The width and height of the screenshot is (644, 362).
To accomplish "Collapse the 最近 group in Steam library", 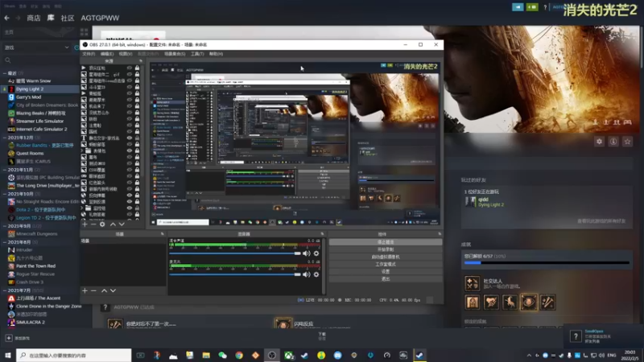I will 5,73.
